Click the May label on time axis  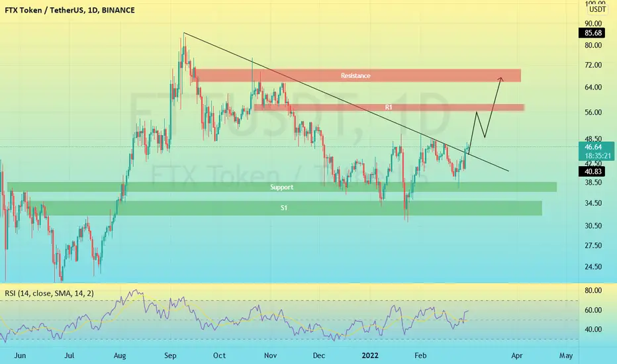566,355
